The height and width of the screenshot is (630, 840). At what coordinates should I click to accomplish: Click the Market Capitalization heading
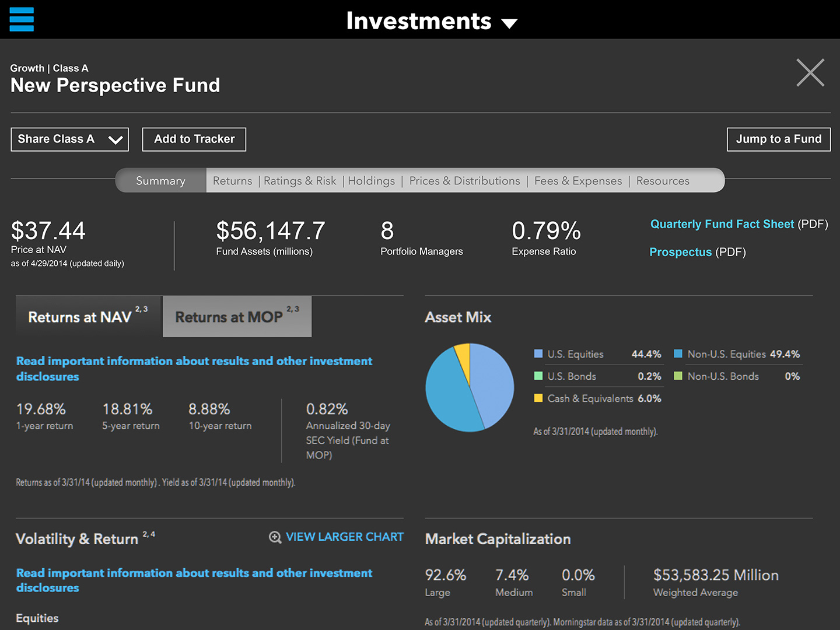coord(498,539)
